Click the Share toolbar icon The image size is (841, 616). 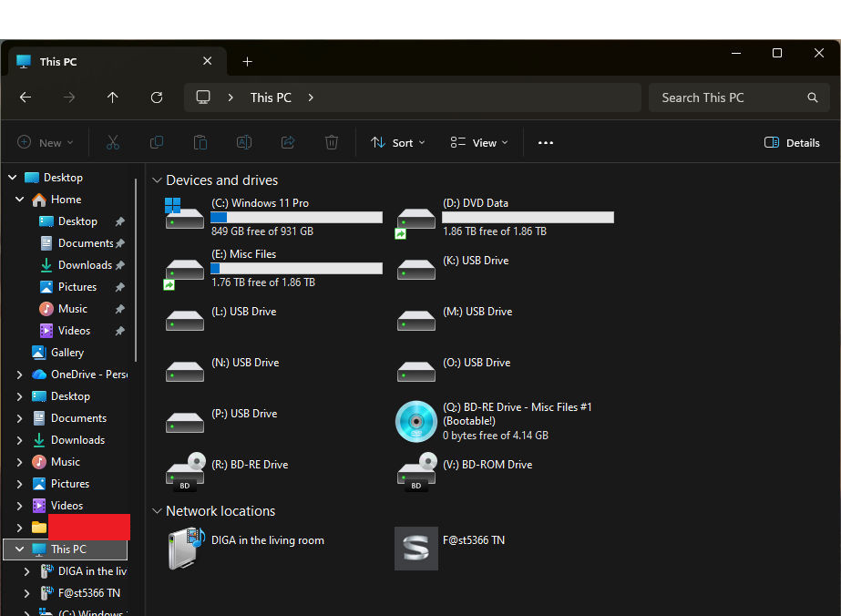coord(288,142)
